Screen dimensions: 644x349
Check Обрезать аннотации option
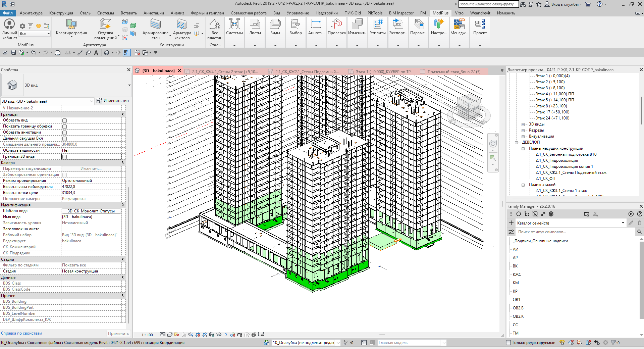click(x=64, y=133)
